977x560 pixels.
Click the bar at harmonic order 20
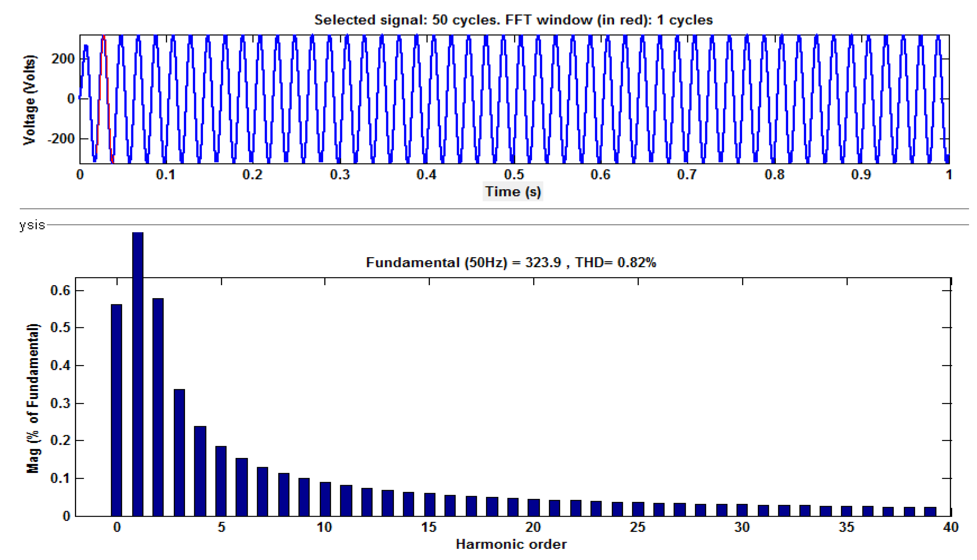click(x=534, y=507)
